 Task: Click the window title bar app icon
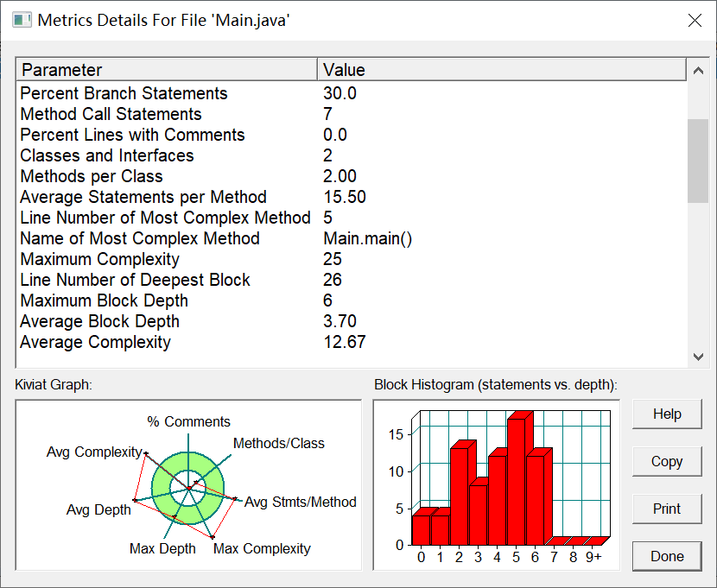click(x=22, y=20)
